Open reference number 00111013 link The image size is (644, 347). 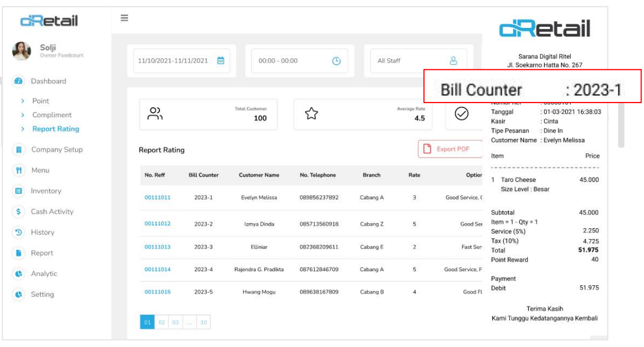coord(157,247)
